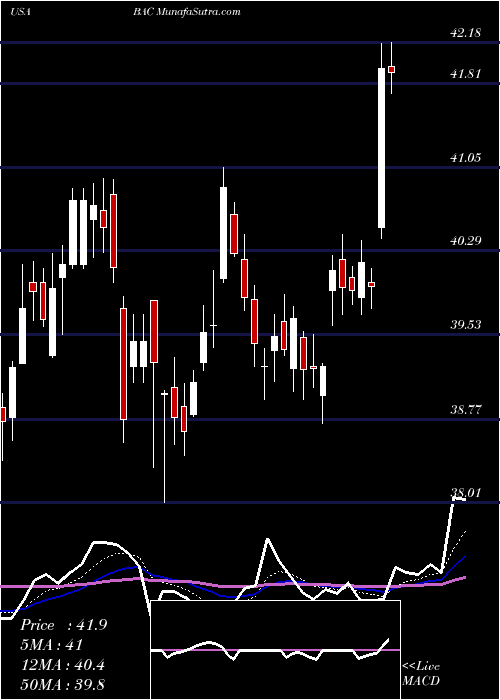
Task: Click the 5MA : 41 readout
Action: [x=51, y=645]
